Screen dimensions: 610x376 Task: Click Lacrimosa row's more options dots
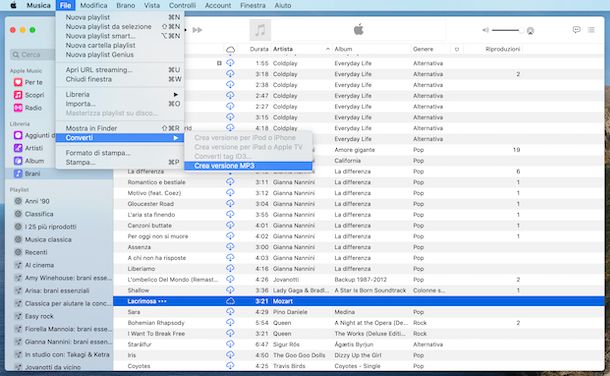[x=162, y=301]
